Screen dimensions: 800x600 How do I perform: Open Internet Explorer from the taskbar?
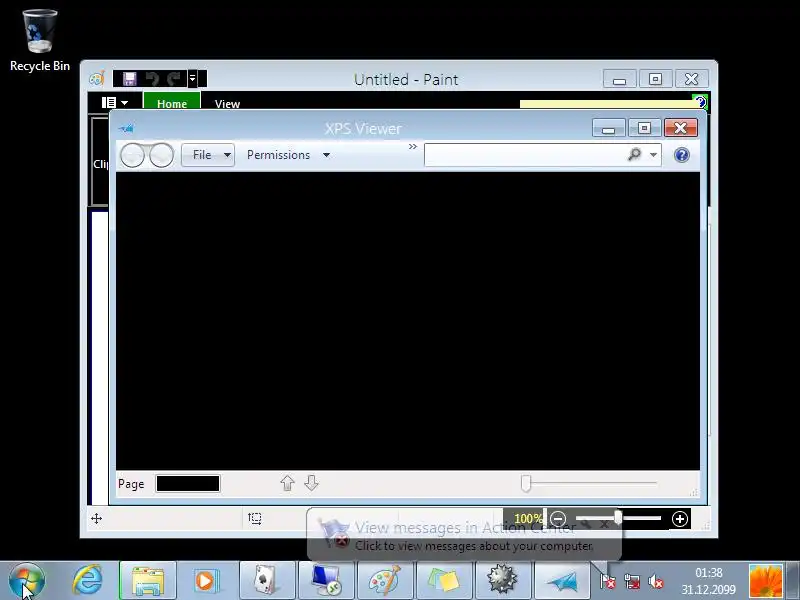87,581
